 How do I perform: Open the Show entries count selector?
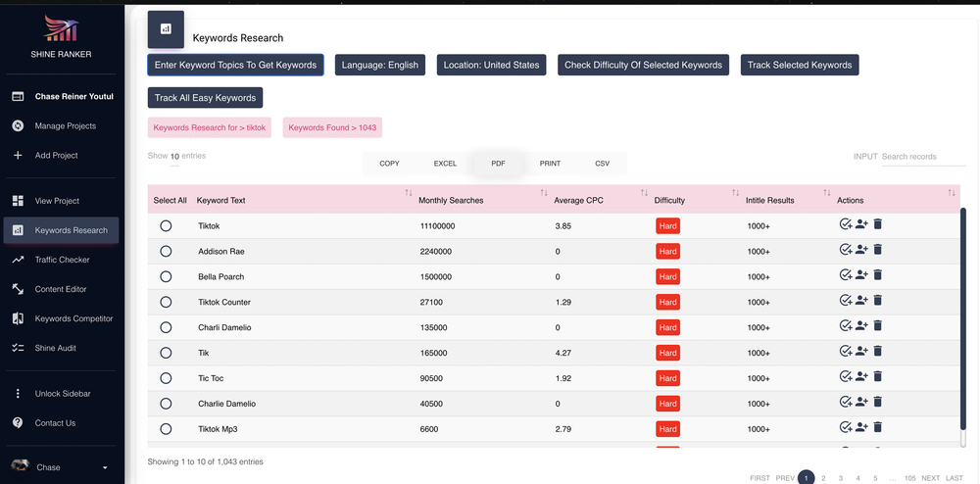[175, 157]
